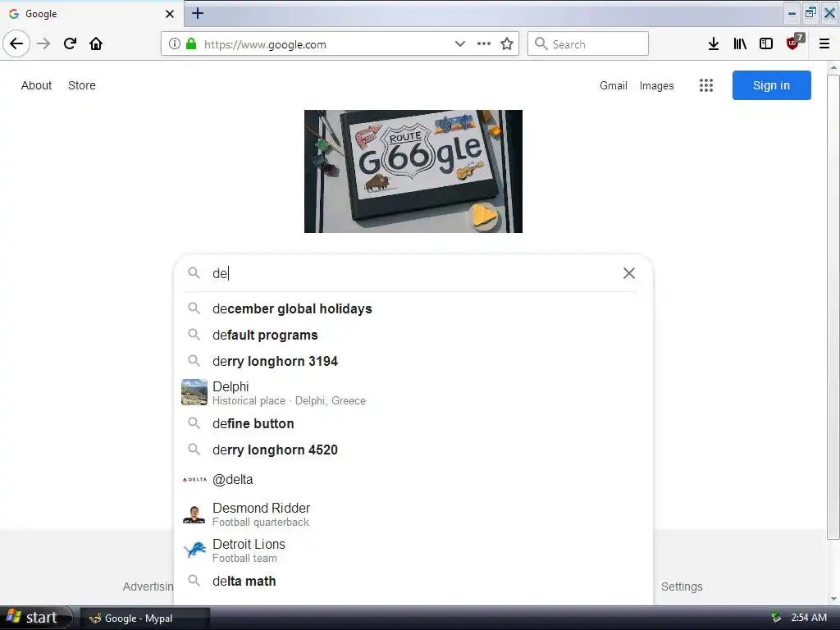Viewport: 840px width, 630px height.
Task: Click the scrollbar down arrow
Action: point(833,599)
